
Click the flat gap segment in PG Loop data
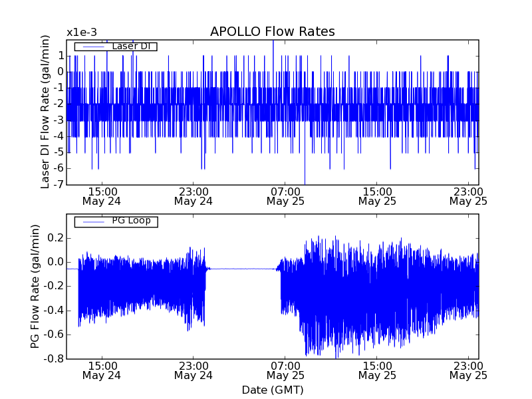243,269
